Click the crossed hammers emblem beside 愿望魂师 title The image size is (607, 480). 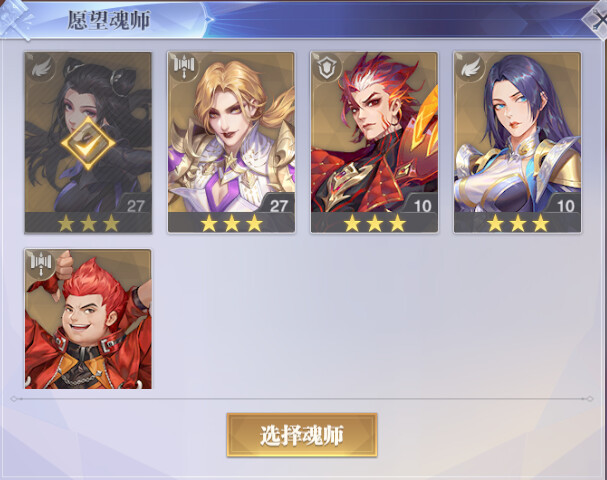pyautogui.click(x=15, y=19)
